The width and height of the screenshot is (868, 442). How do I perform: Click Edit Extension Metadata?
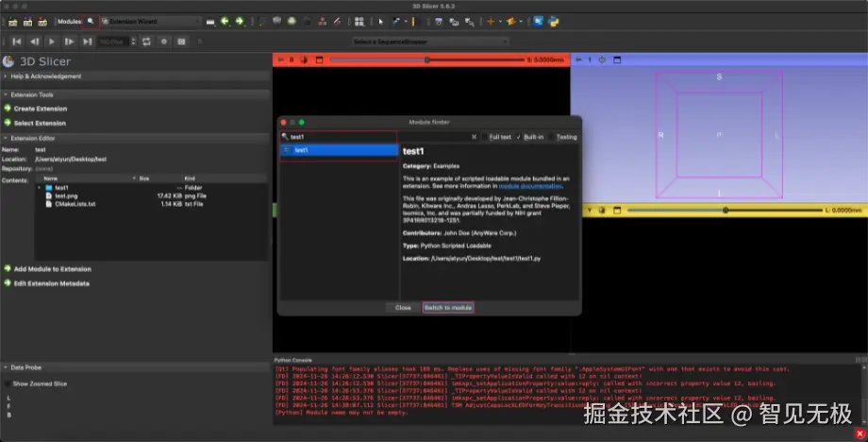click(46, 283)
